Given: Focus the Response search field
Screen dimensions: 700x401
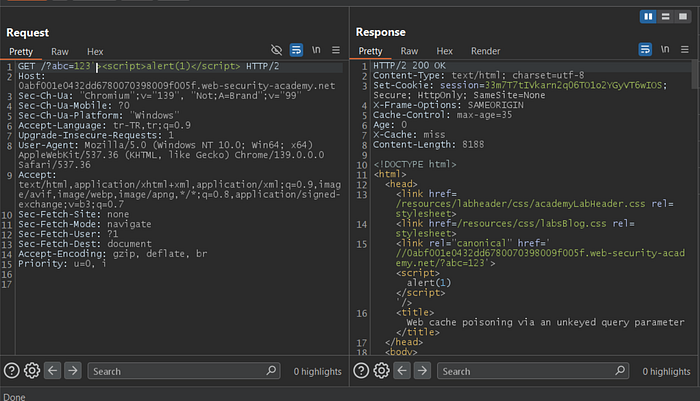Looking at the screenshot, I should pyautogui.click(x=533, y=371).
